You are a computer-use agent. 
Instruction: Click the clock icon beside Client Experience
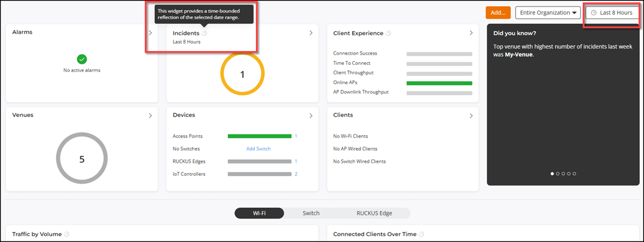[x=388, y=34]
